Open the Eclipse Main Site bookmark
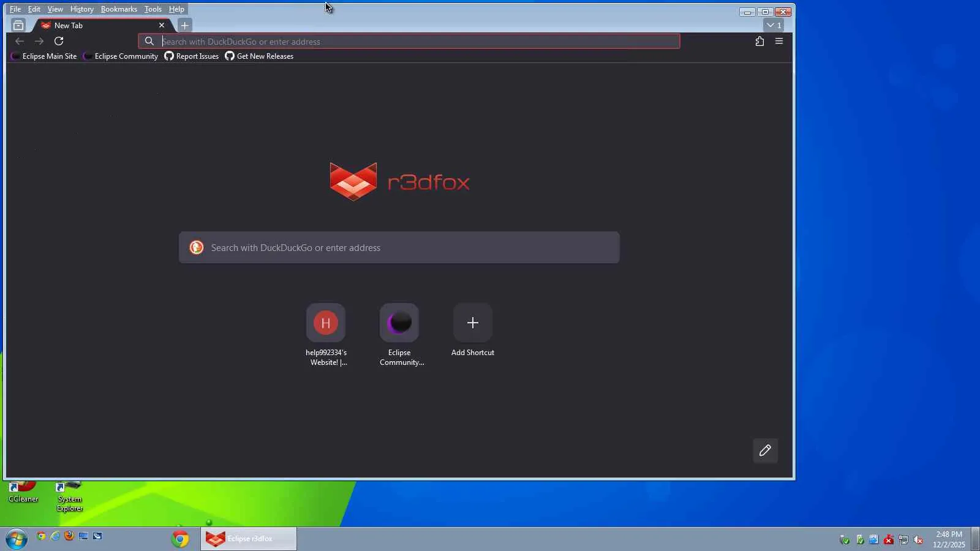980x551 pixels. click(x=44, y=56)
